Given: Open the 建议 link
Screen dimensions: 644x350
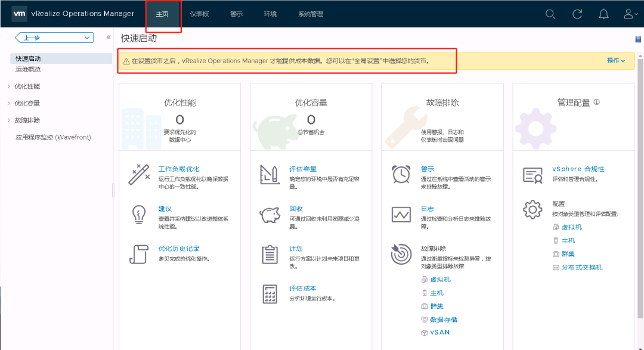Looking at the screenshot, I should pyautogui.click(x=165, y=209).
